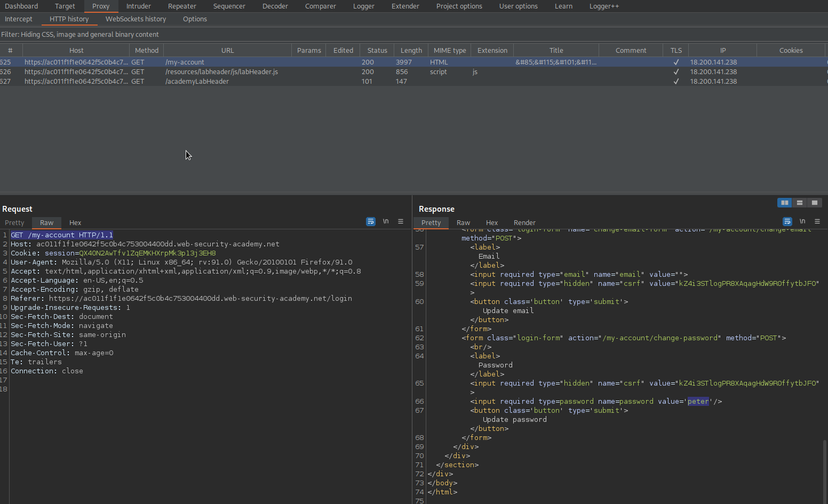Open the Response Render view

[x=525, y=223]
